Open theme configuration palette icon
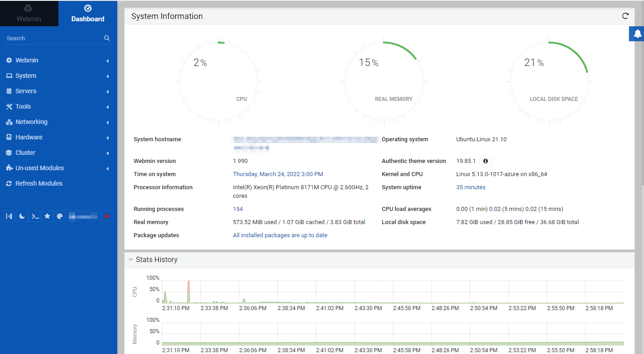This screenshot has height=354, width=644. click(60, 216)
